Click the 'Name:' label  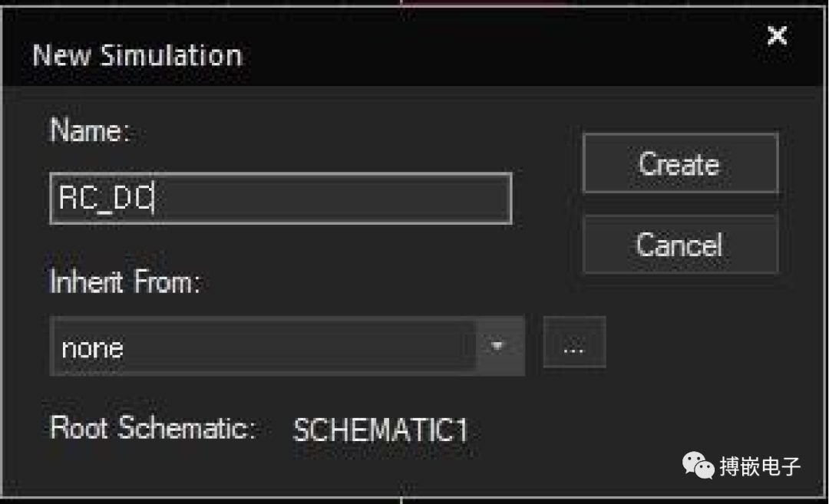[x=90, y=130]
